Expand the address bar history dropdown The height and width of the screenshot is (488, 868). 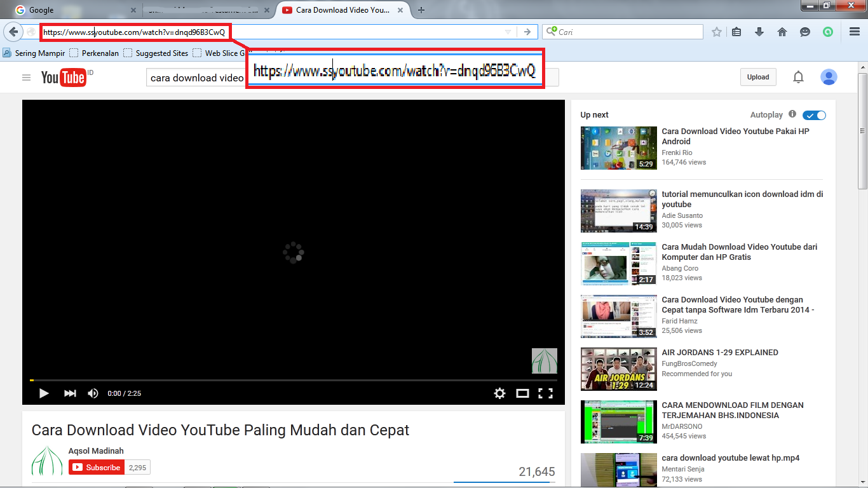coord(507,31)
